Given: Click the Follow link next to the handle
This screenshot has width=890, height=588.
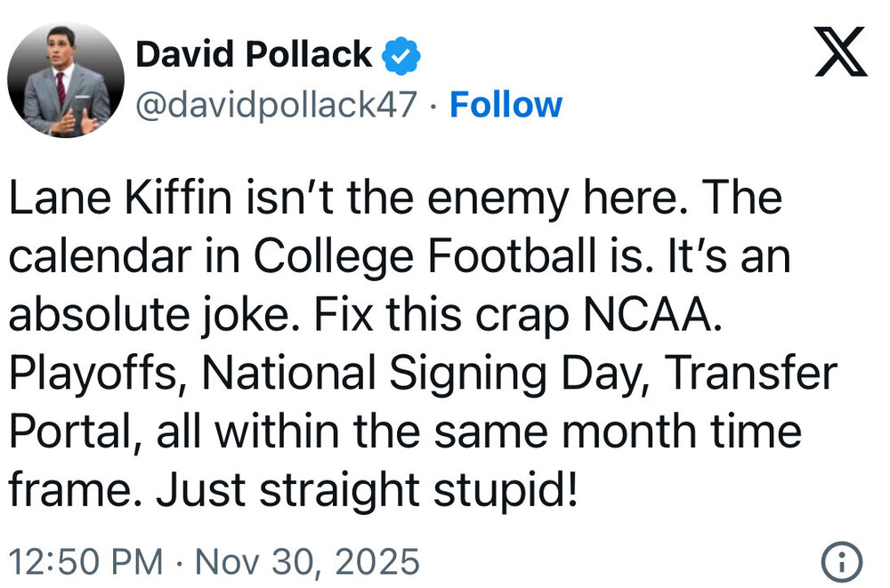Looking at the screenshot, I should pos(506,105).
